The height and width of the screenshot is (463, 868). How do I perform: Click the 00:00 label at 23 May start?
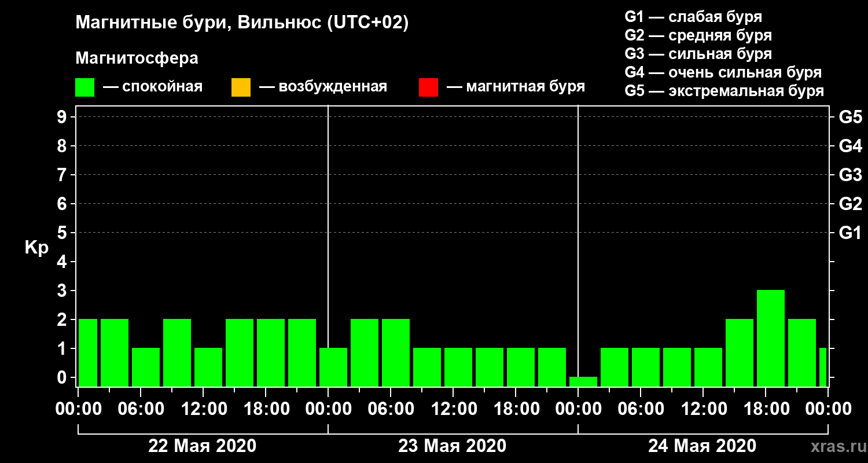pyautogui.click(x=328, y=409)
